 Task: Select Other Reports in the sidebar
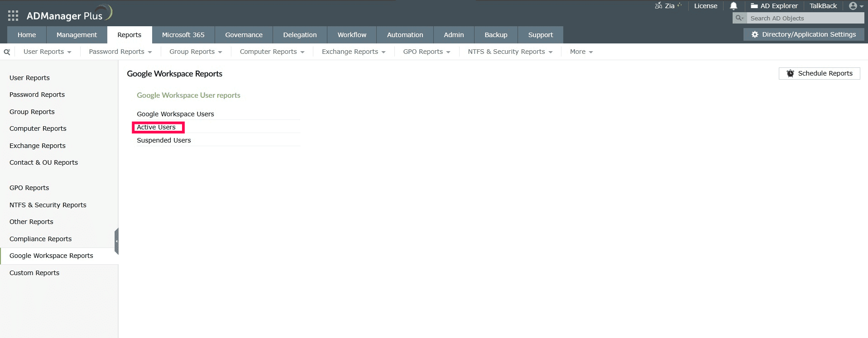coord(31,222)
